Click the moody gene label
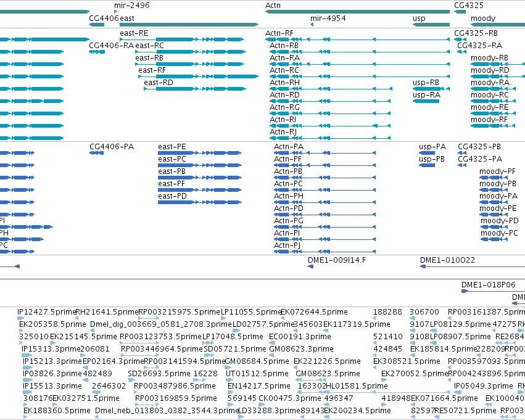 point(483,18)
